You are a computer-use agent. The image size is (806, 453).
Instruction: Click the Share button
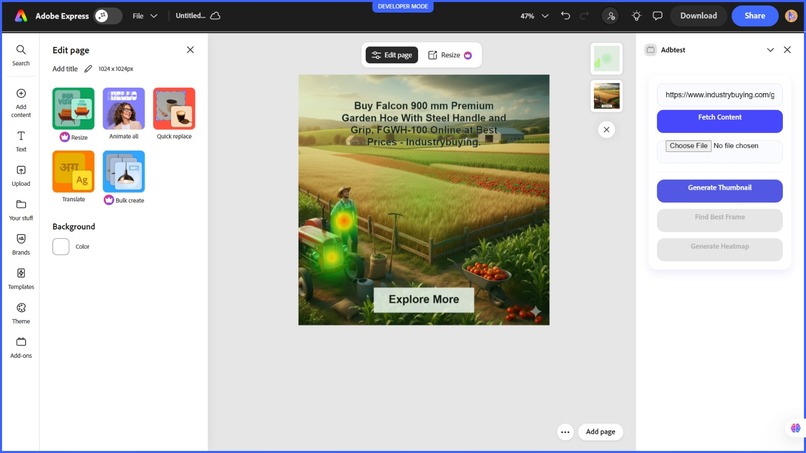tap(755, 16)
